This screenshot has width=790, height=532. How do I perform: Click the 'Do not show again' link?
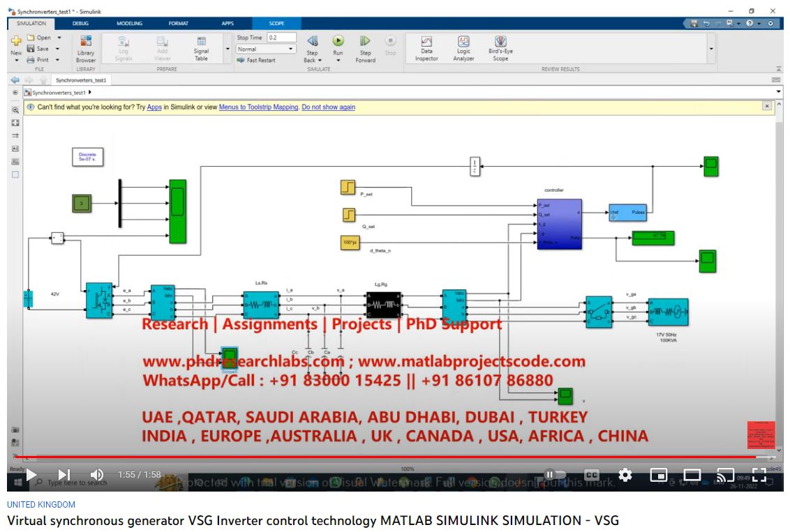click(x=328, y=107)
